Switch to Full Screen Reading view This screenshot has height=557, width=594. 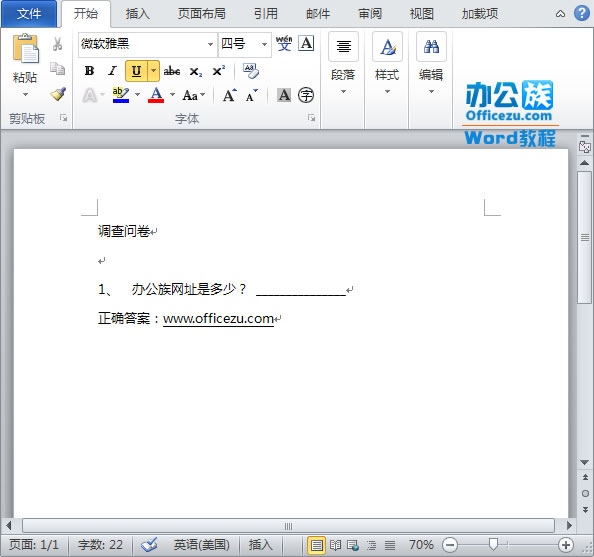point(335,545)
